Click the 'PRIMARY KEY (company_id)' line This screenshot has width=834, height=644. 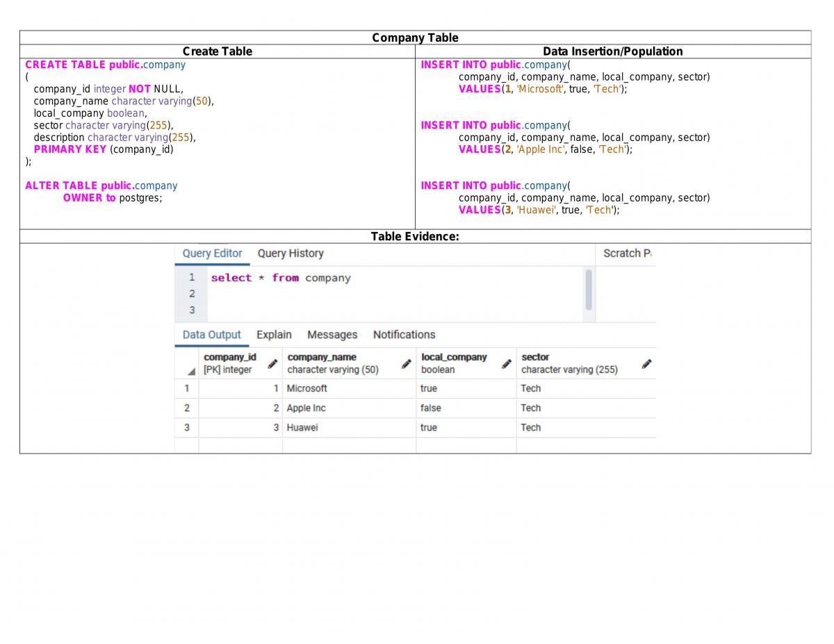[x=104, y=149]
